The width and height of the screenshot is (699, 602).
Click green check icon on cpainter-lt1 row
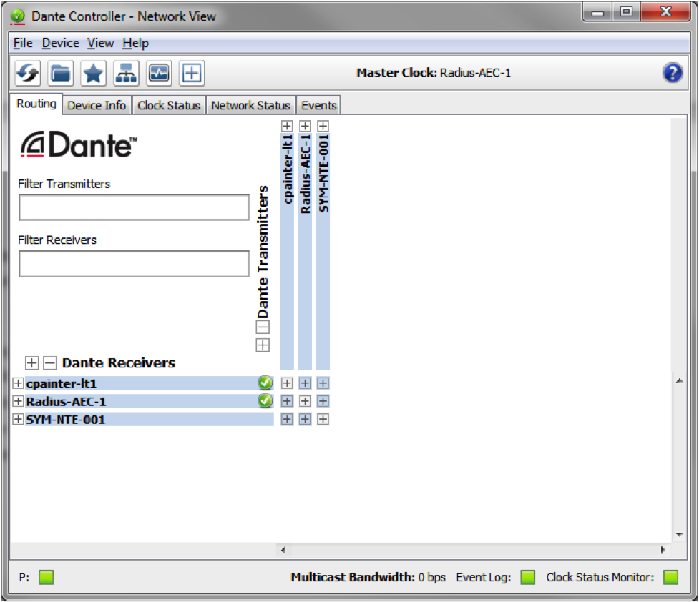(x=265, y=383)
